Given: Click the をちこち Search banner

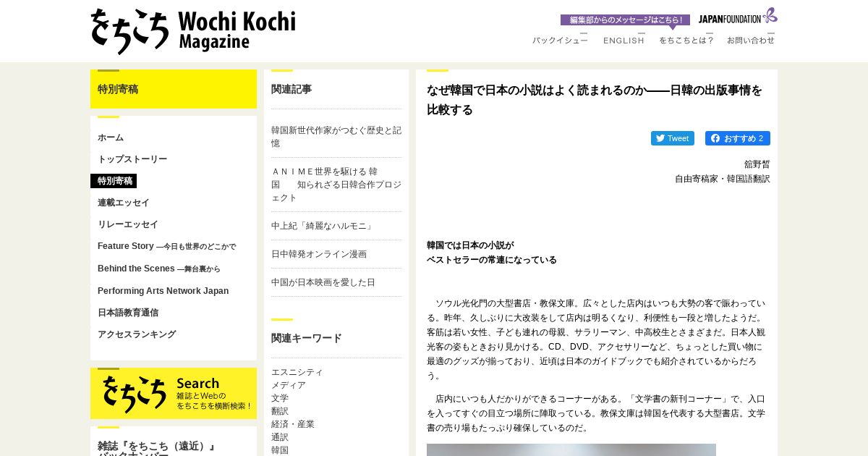Looking at the screenshot, I should [174, 393].
